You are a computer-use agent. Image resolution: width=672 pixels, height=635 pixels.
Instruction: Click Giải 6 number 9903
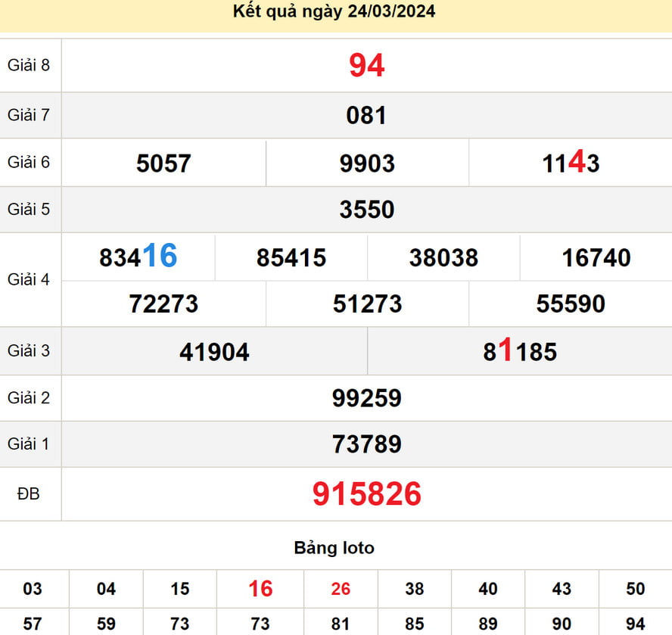pos(367,163)
